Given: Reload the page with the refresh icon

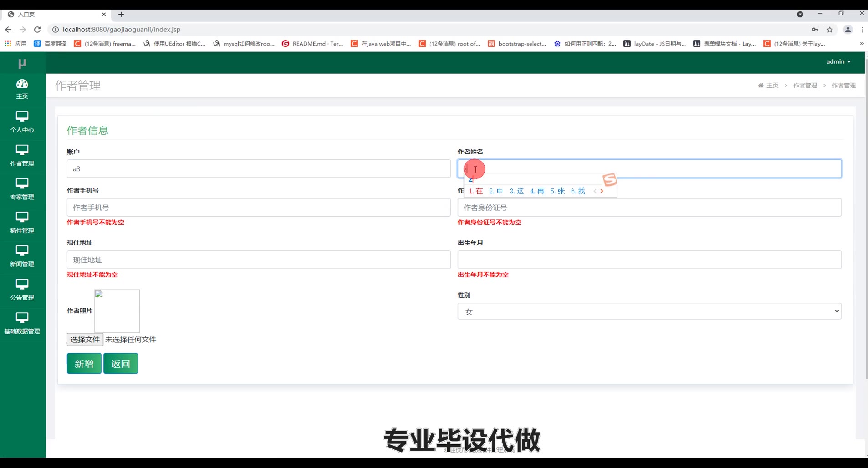Looking at the screenshot, I should 37,30.
